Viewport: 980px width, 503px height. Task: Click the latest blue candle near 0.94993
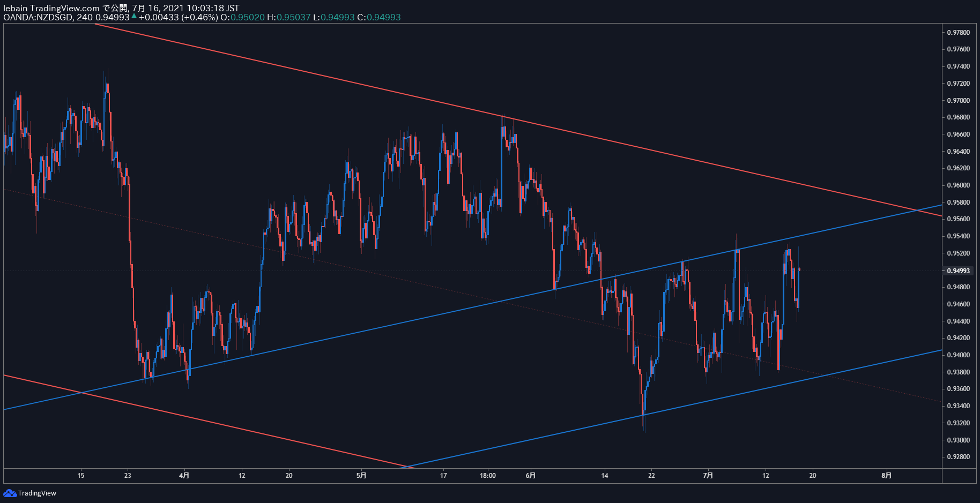(x=798, y=288)
